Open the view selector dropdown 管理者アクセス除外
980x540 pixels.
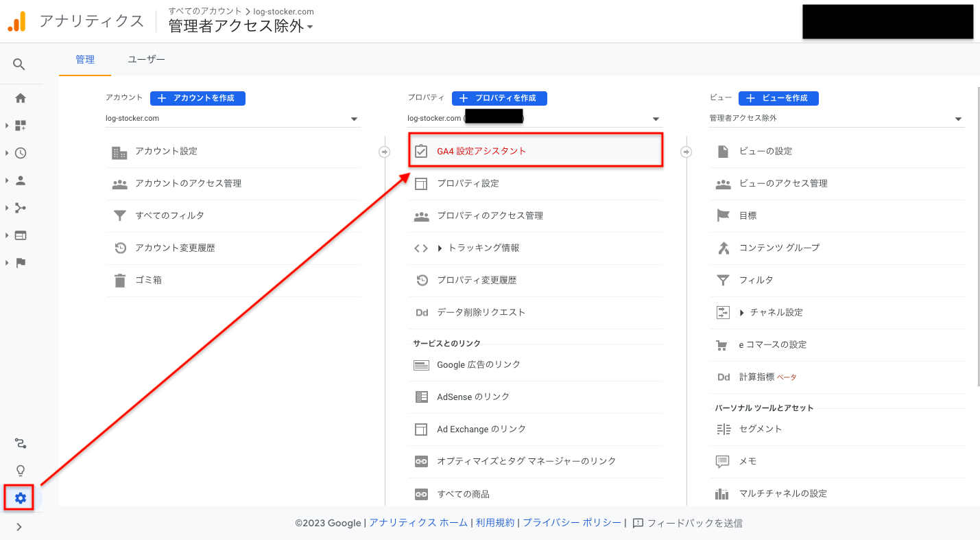[x=837, y=118]
